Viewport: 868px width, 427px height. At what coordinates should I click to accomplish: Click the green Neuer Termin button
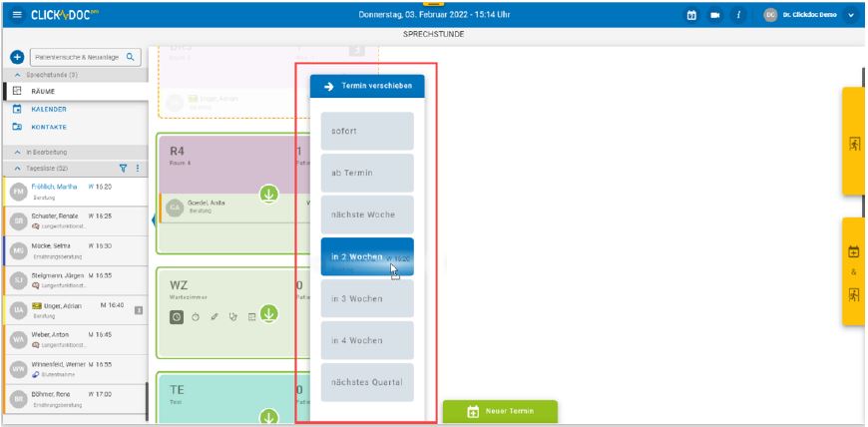click(x=499, y=412)
